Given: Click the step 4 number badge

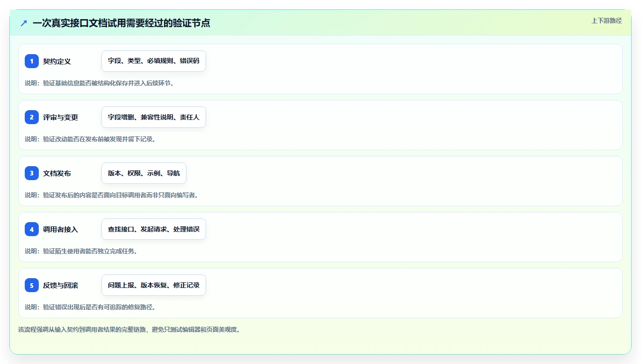Looking at the screenshot, I should coord(32,229).
